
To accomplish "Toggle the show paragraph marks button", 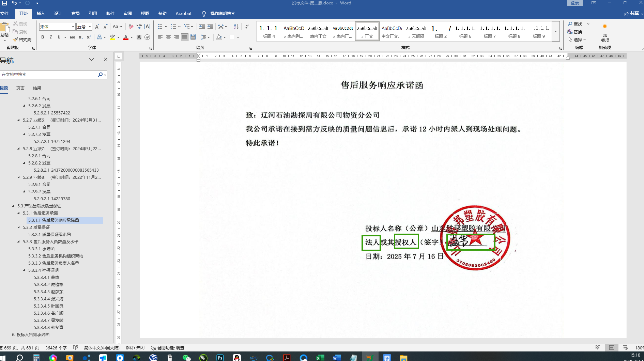I will pos(247,27).
